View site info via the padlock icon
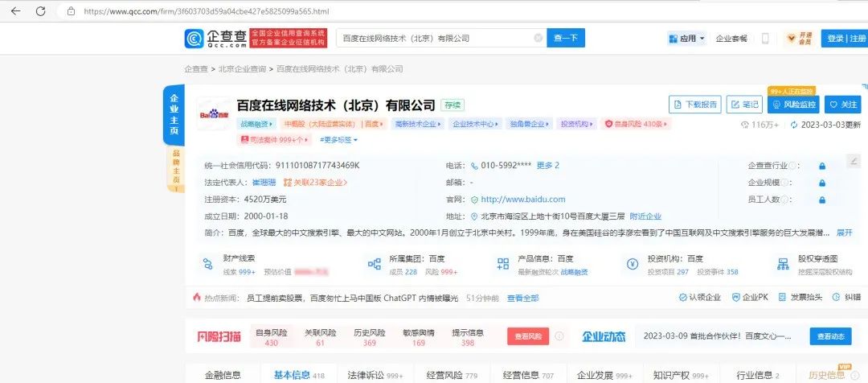This screenshot has width=868, height=383. point(71,11)
